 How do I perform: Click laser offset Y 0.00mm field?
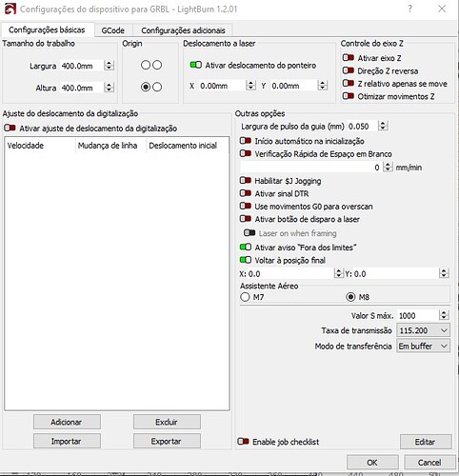pos(294,85)
